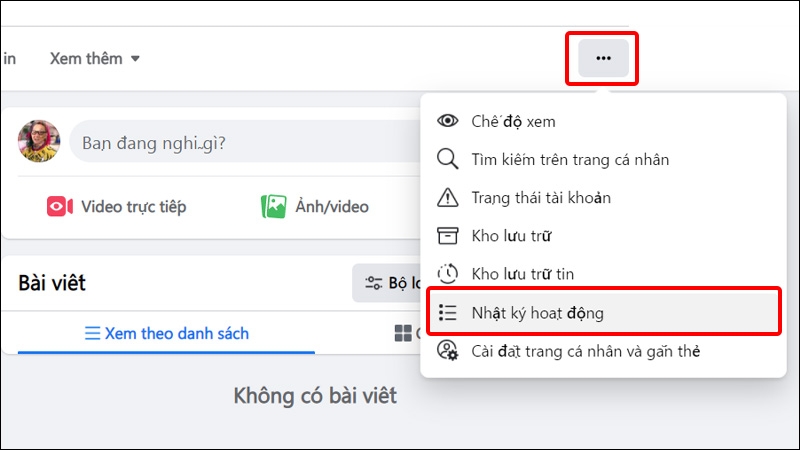
Task: Open Kho lưu trữ tin entry
Action: click(x=603, y=274)
